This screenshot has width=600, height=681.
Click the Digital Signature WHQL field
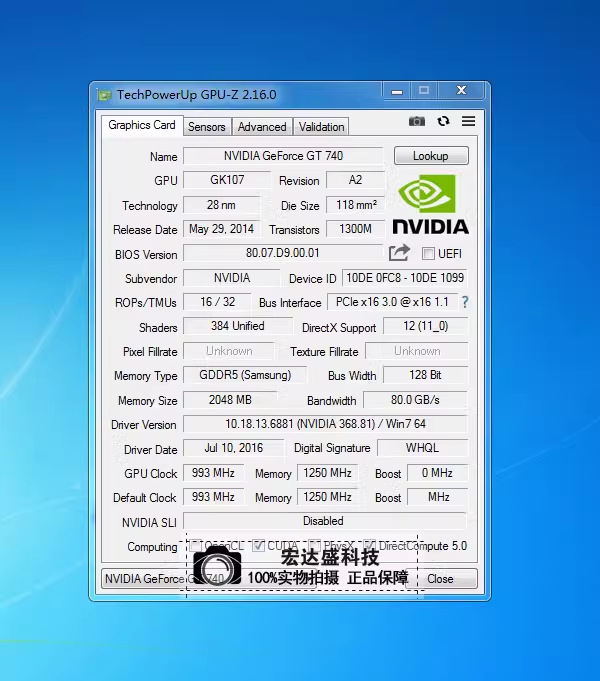pyautogui.click(x=423, y=448)
